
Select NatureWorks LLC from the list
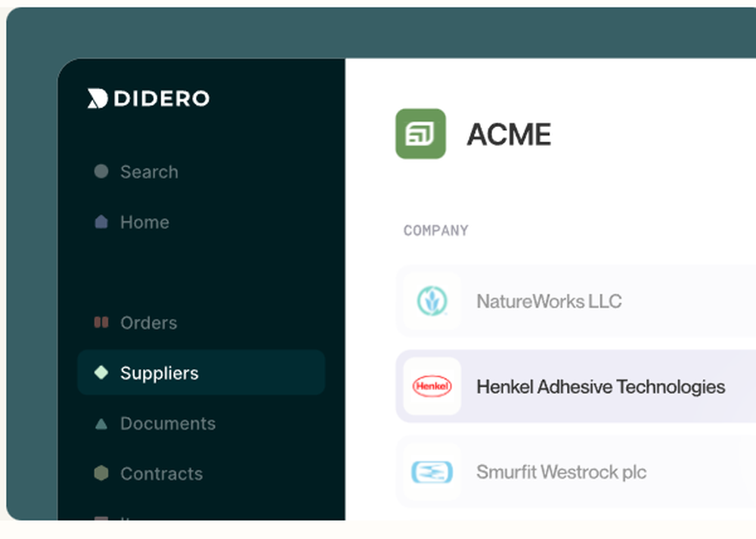coord(549,301)
